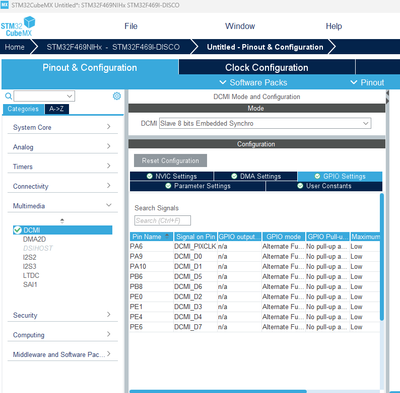Sort by the Signal on Pin column header
Viewport: 400px width, 393px height.
[195, 236]
